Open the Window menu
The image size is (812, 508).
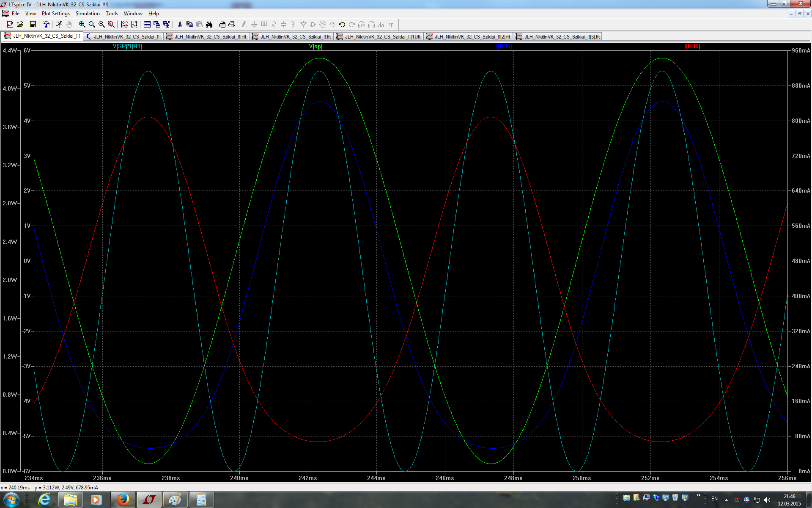(133, 14)
